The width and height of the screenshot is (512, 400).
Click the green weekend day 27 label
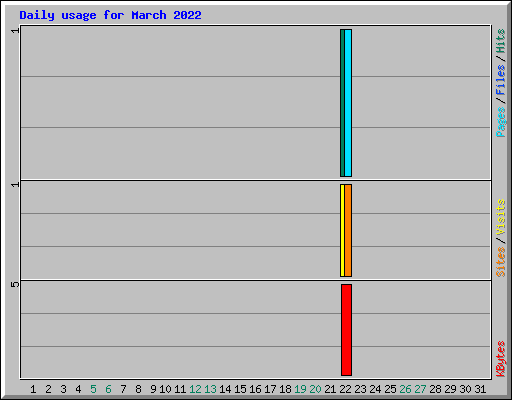pyautogui.click(x=420, y=389)
